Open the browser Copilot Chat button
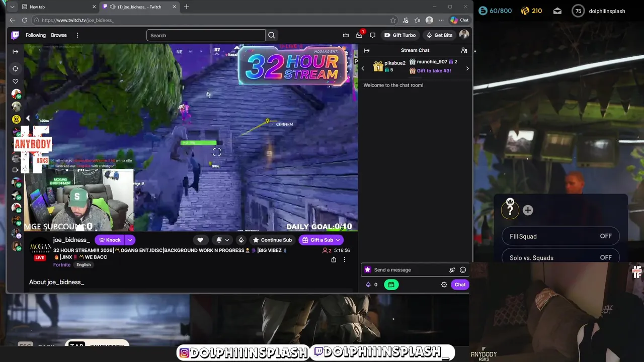 459,20
